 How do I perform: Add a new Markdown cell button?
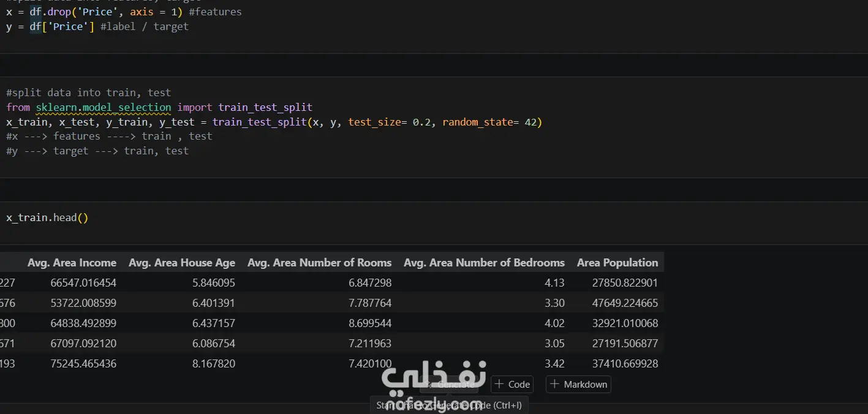[x=578, y=385]
